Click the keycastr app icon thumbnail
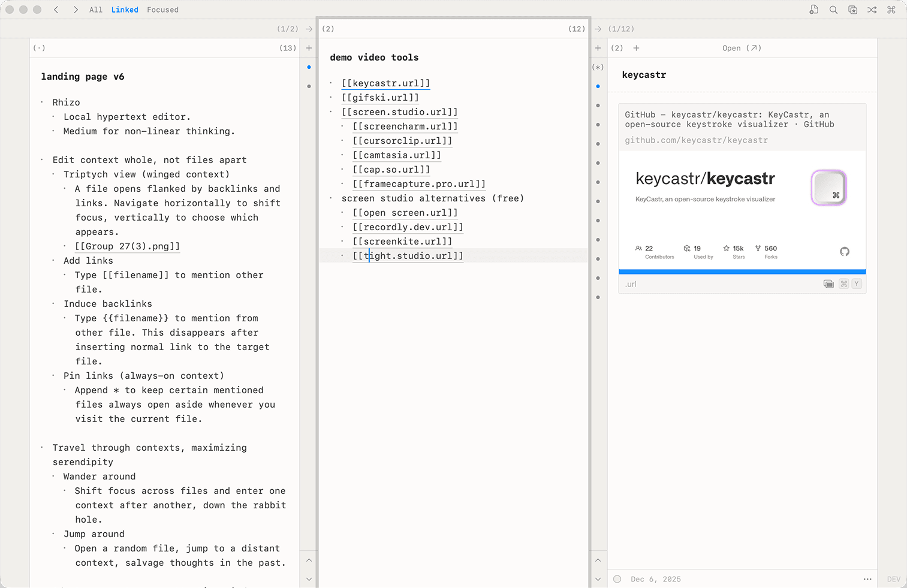This screenshot has height=588, width=907. [x=829, y=188]
